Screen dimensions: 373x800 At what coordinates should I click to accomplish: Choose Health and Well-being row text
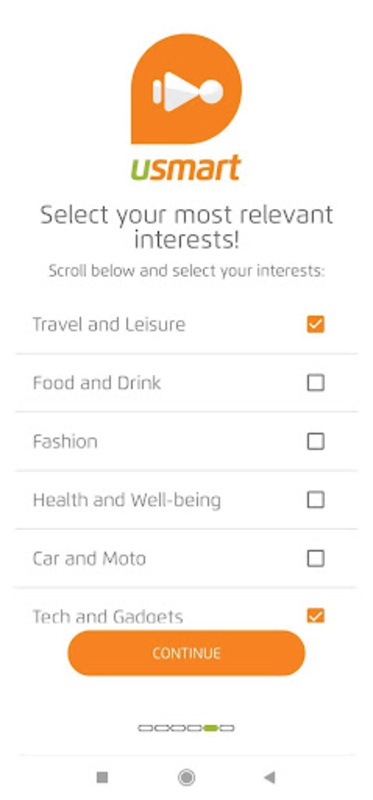(127, 500)
